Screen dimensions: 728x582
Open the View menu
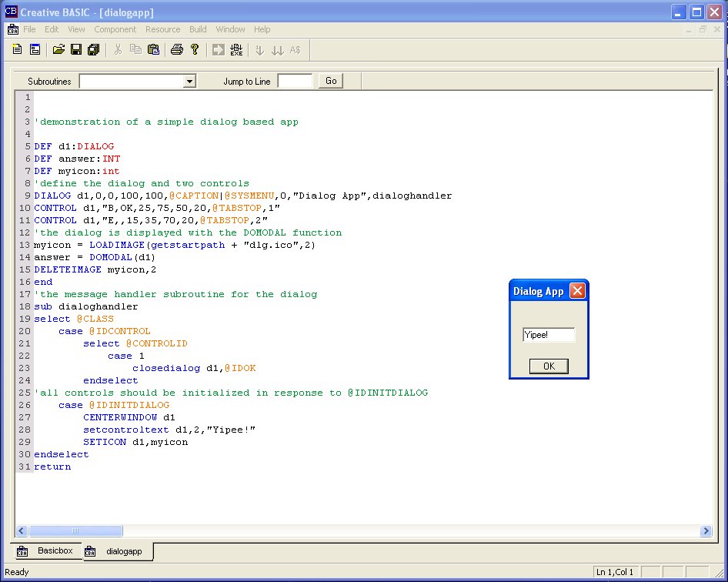click(76, 29)
